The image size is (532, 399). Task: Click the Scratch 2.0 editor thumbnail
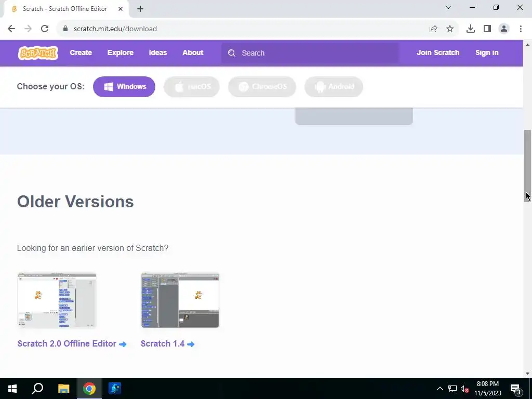[57, 300]
